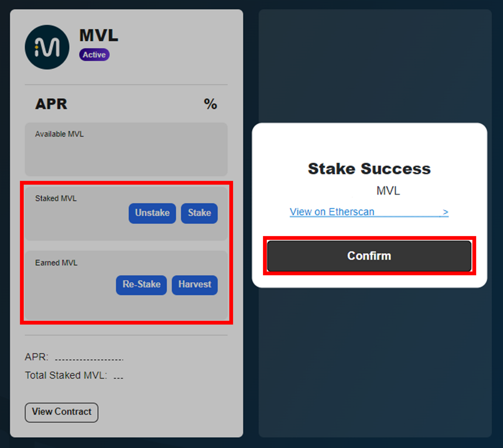503x448 pixels.
Task: Click the Stake Success heading
Action: pyautogui.click(x=369, y=169)
